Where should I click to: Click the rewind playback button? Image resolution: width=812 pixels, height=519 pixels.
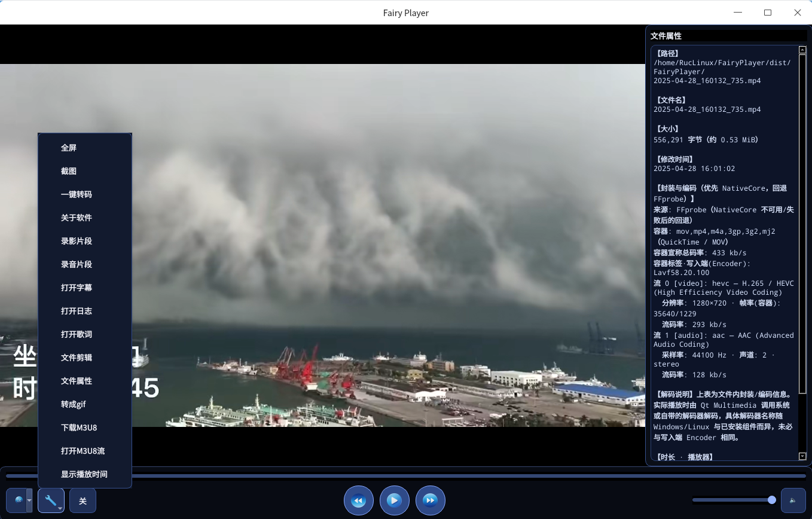coord(359,500)
